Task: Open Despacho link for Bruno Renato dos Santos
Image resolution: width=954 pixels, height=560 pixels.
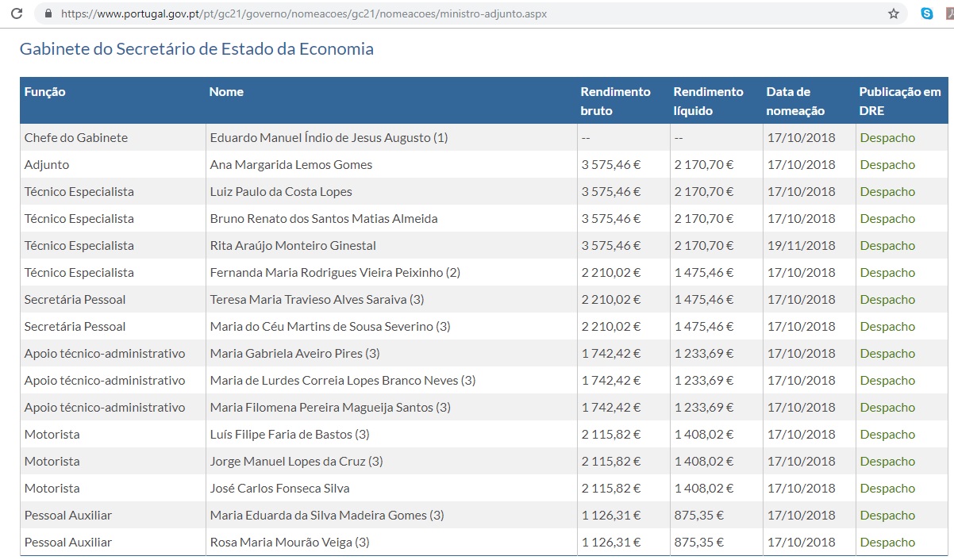Action: coord(887,218)
